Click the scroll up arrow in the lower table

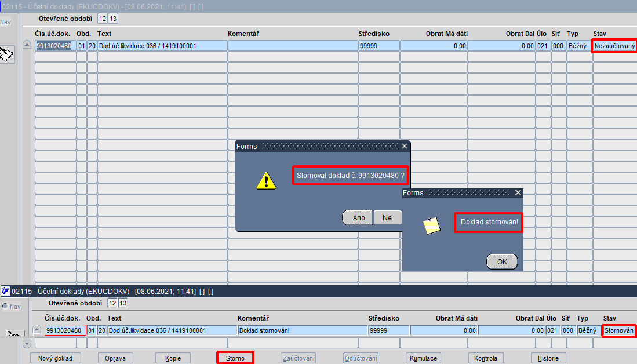[37, 329]
